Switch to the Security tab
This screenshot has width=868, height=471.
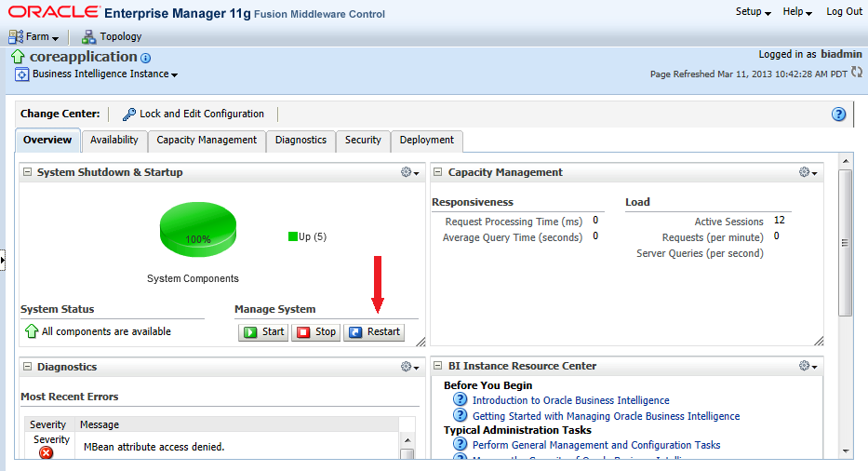tap(363, 141)
